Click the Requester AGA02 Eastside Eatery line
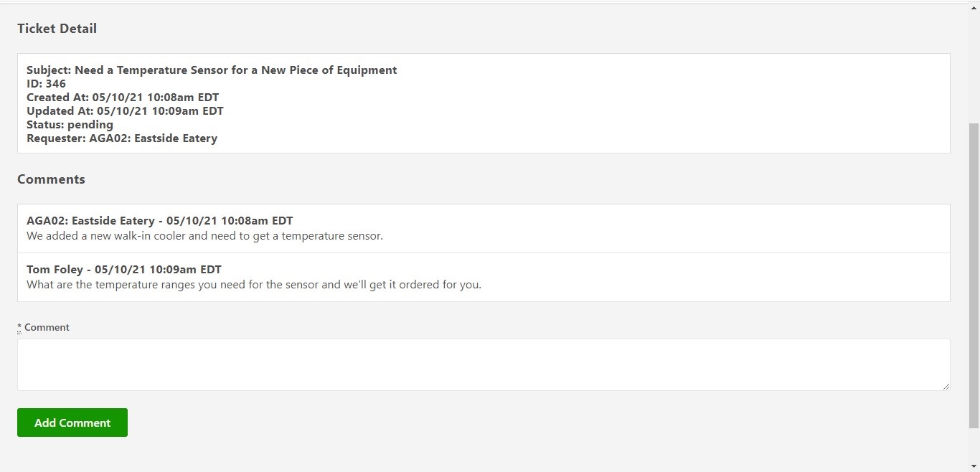 121,138
